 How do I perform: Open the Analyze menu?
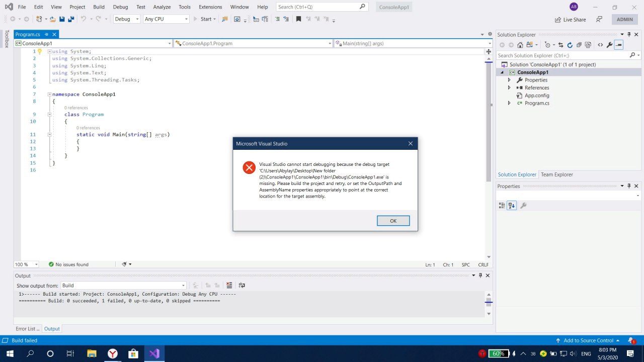pos(162,7)
